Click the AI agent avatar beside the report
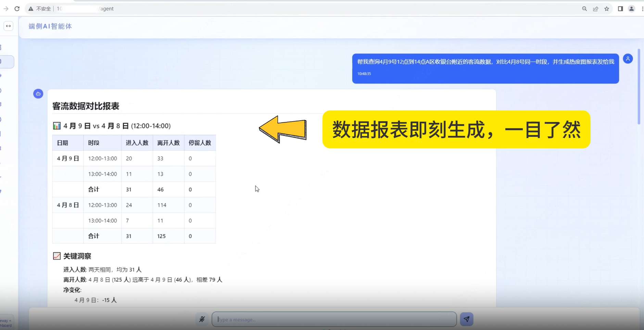644x330 pixels. point(38,94)
